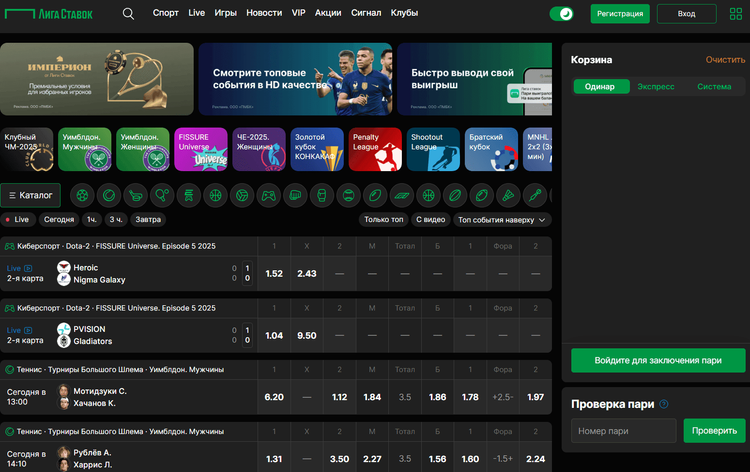
Task: Open 'Топ события наверху' dropdown
Action: click(x=502, y=219)
